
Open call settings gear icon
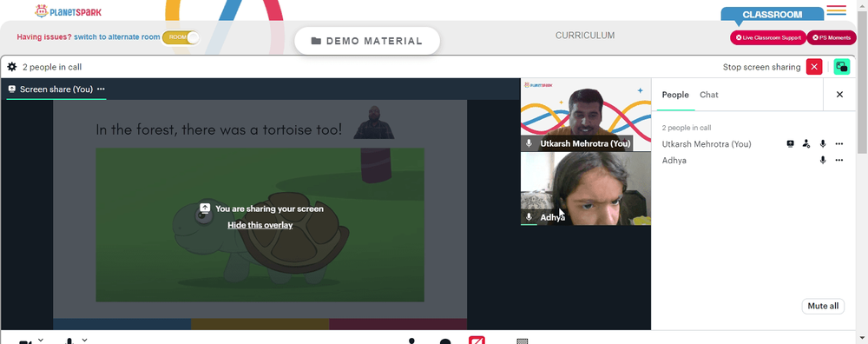pos(11,67)
